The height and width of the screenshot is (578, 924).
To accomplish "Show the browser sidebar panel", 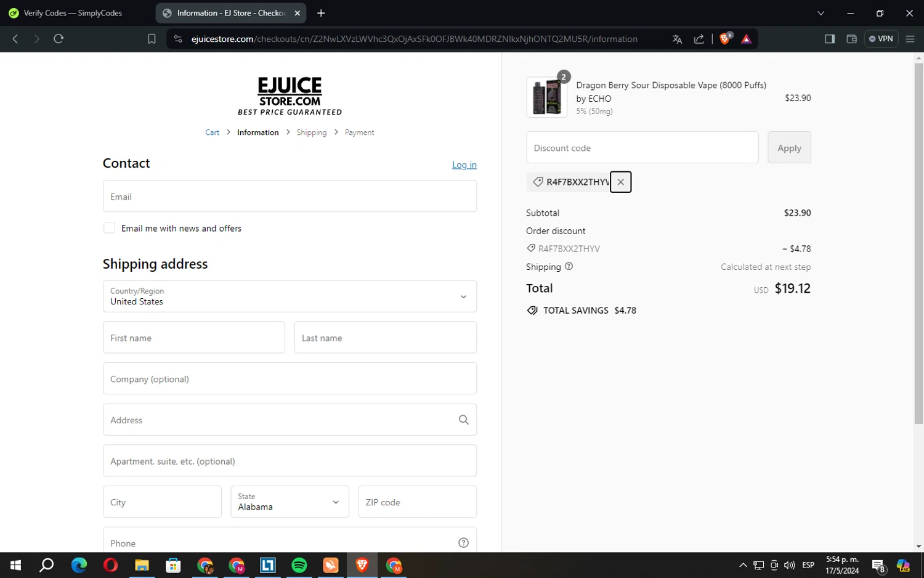I will [830, 39].
